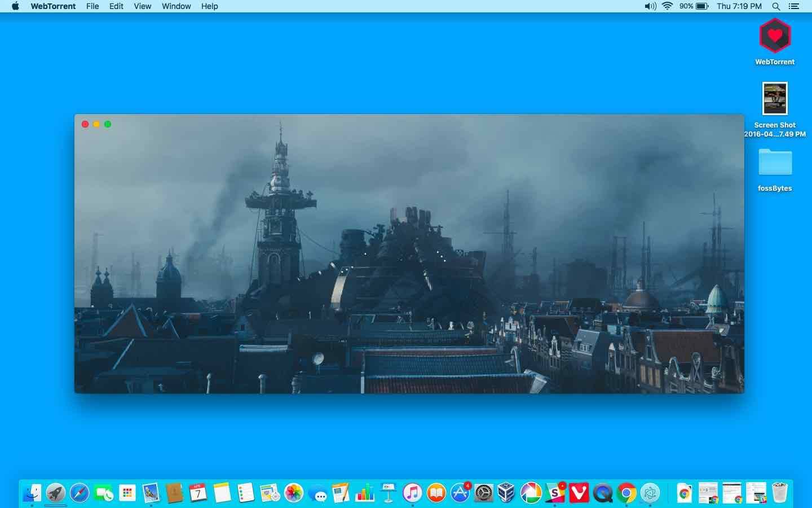This screenshot has width=812, height=508.
Task: Open the View menu
Action: coord(142,6)
